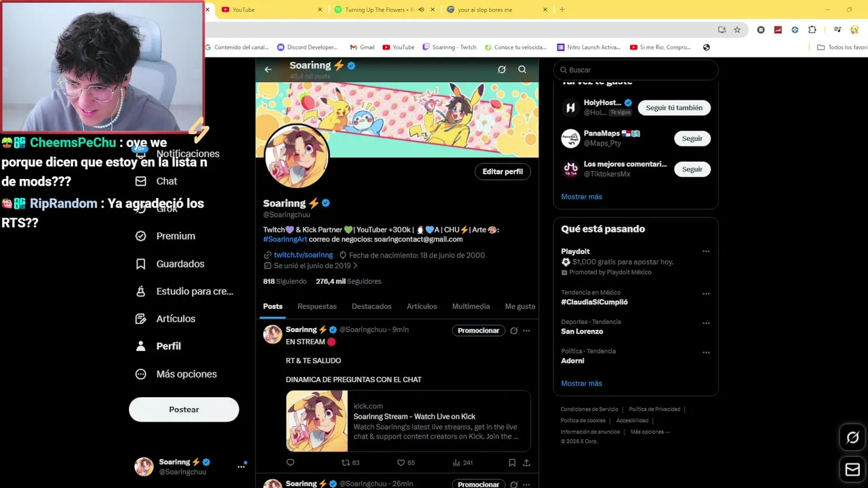Open the three-dot menu on the 9min post

[x=526, y=331]
